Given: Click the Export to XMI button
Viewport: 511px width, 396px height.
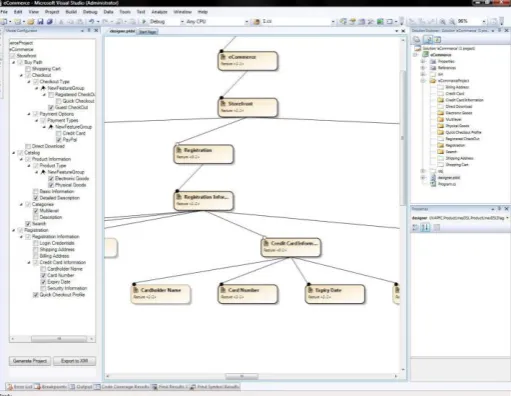Looking at the screenshot, I should point(74,361).
